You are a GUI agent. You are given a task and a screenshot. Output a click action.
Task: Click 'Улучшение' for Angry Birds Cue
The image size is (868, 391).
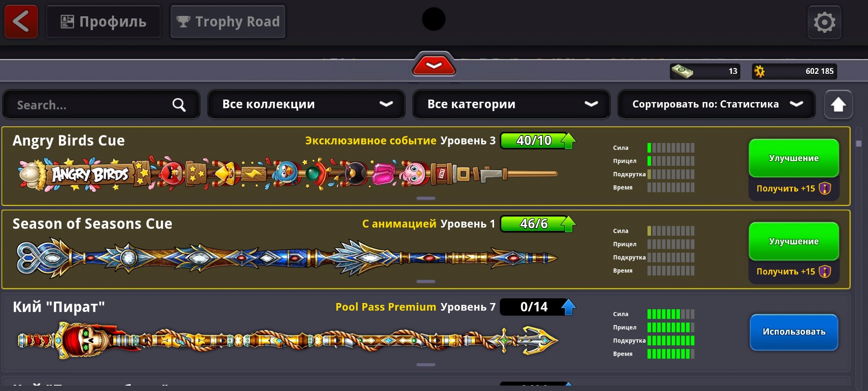pos(794,158)
